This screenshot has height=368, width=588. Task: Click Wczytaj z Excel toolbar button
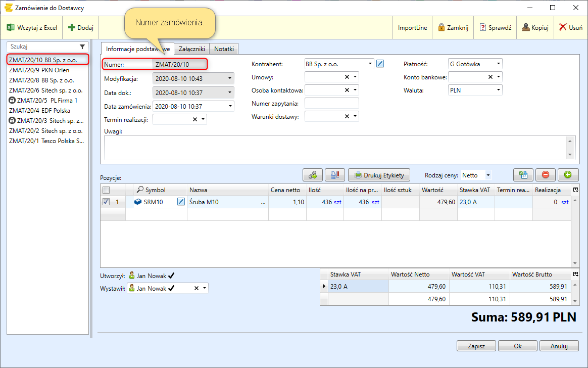click(32, 28)
